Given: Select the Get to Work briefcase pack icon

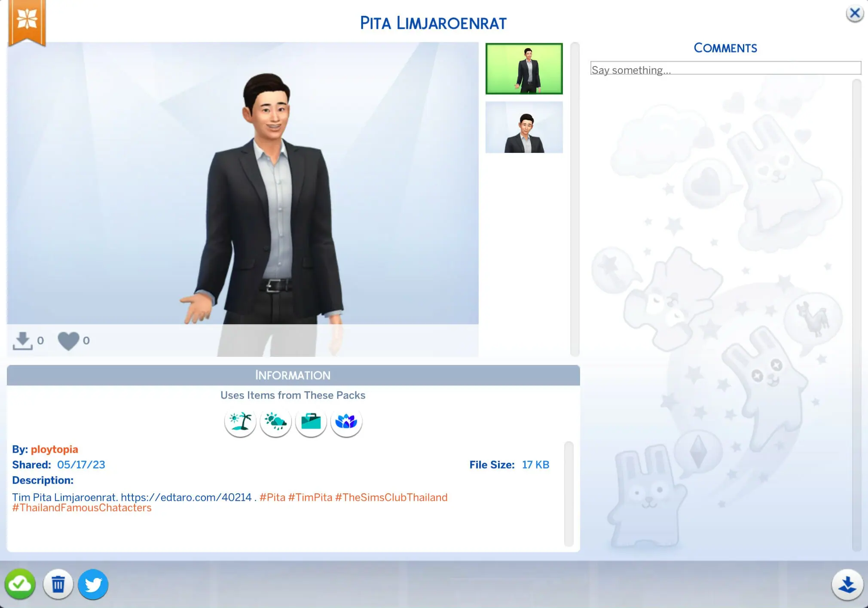Looking at the screenshot, I should 311,422.
